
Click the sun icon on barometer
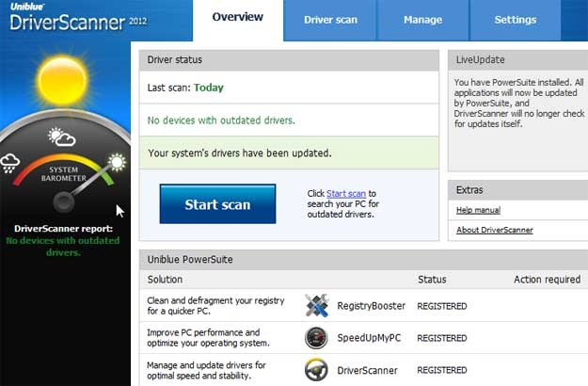116,162
